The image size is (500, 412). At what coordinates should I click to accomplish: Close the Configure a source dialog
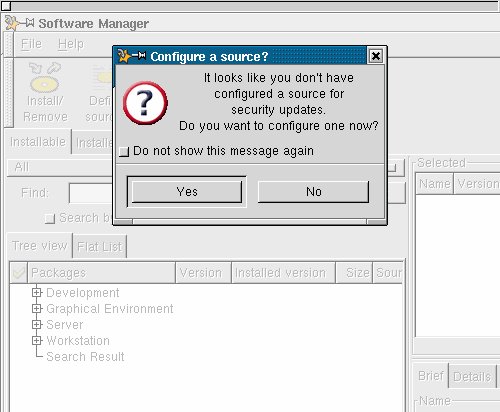pyautogui.click(x=376, y=56)
